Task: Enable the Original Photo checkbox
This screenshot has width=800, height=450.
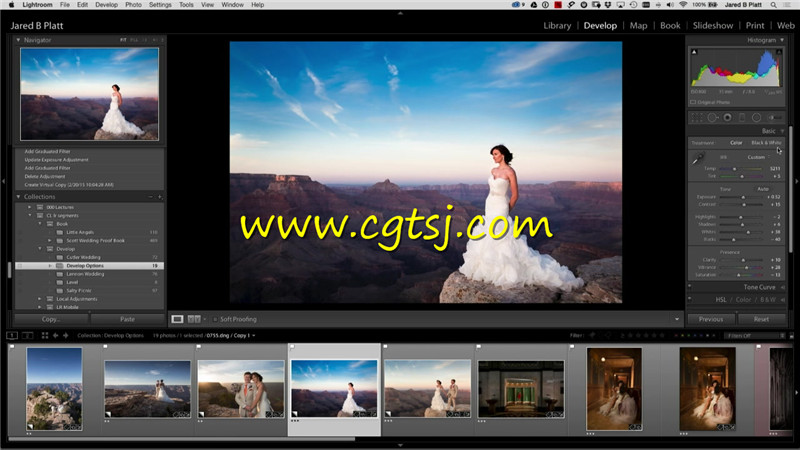Action: tap(693, 103)
